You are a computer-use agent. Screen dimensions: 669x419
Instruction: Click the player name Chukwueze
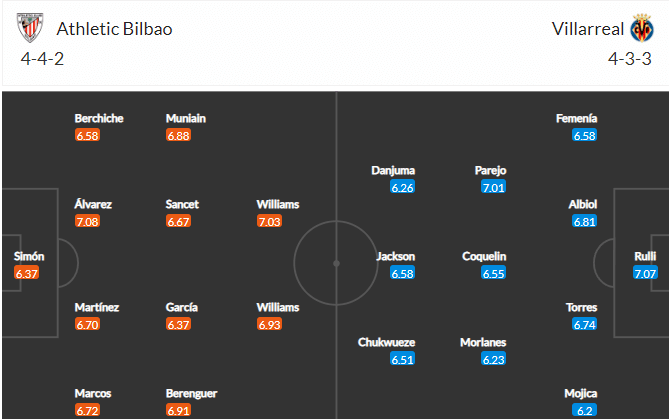[x=387, y=342]
